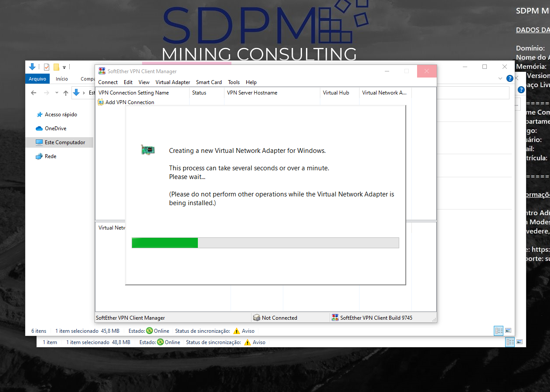Click the green Online sync status icon
This screenshot has width=550, height=392.
149,331
